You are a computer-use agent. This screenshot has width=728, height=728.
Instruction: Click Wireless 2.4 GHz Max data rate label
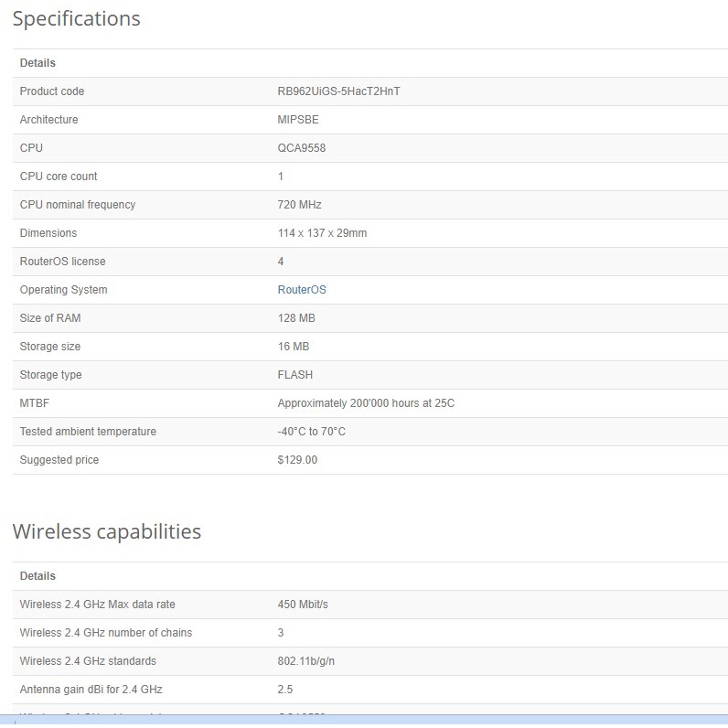(98, 605)
